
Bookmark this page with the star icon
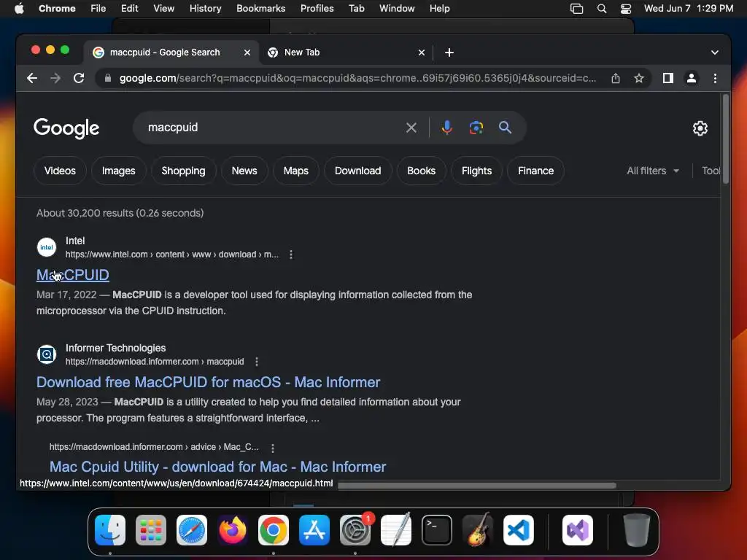click(639, 78)
